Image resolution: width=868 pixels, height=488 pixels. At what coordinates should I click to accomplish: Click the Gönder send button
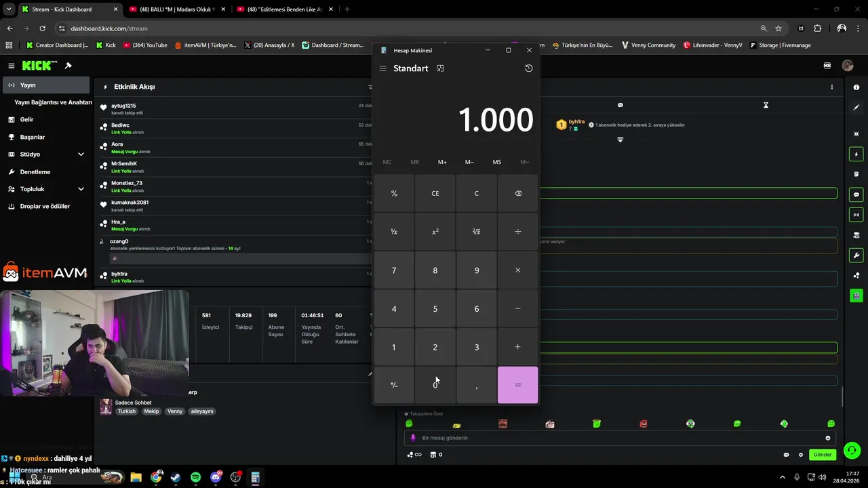823,455
